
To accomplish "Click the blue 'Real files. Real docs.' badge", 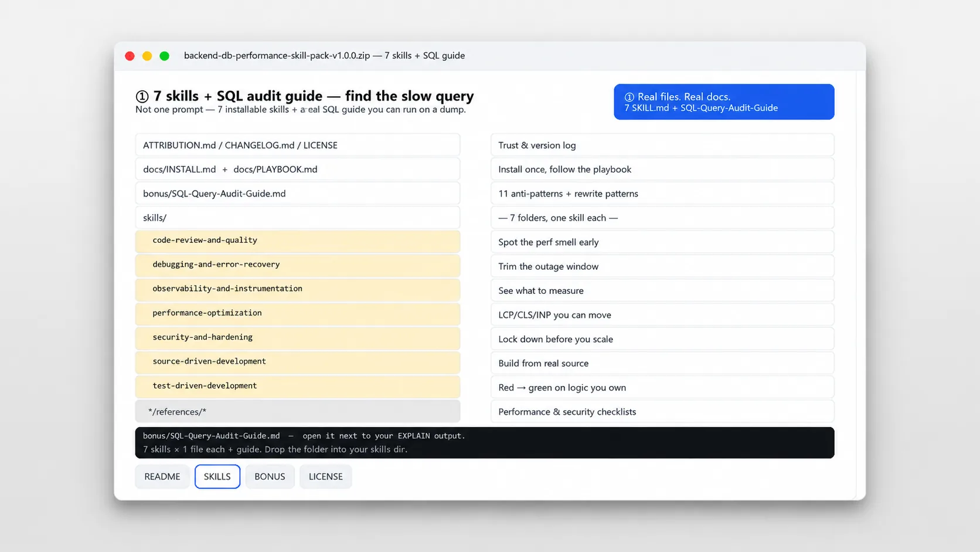I will click(x=724, y=102).
